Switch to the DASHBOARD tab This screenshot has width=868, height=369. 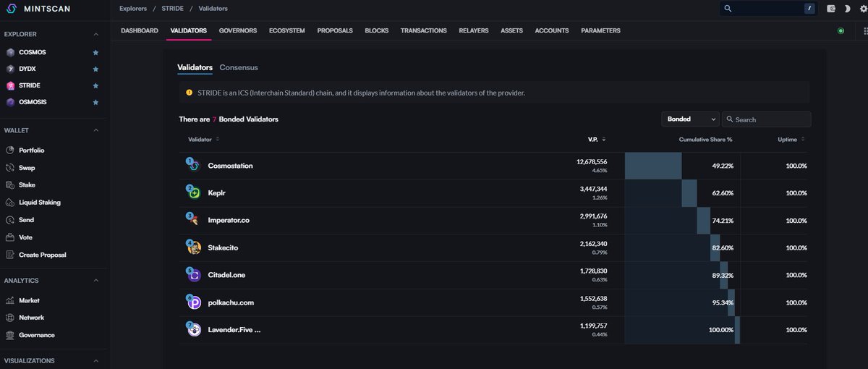140,31
